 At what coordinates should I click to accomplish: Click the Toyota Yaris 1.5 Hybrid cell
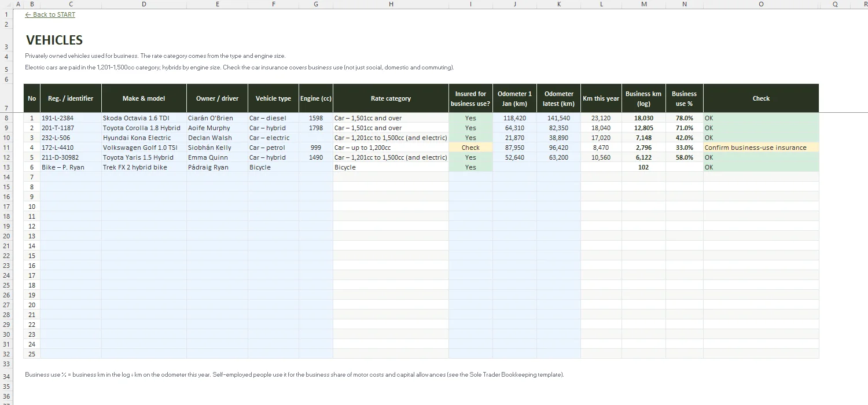pos(144,157)
